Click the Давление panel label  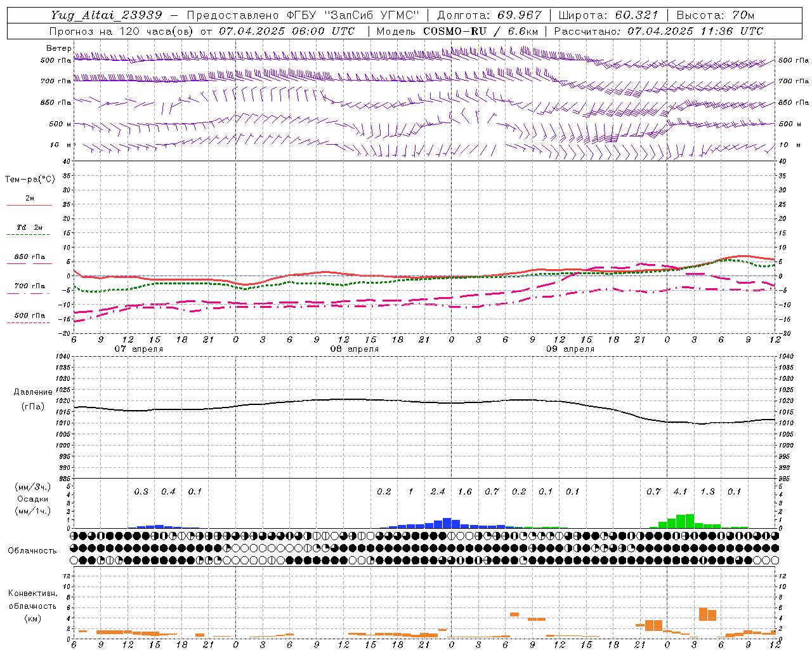33,392
